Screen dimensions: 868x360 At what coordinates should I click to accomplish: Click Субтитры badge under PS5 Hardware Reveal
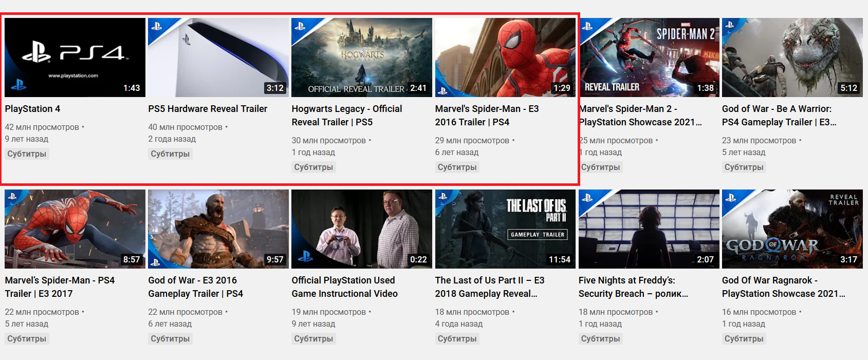[170, 154]
